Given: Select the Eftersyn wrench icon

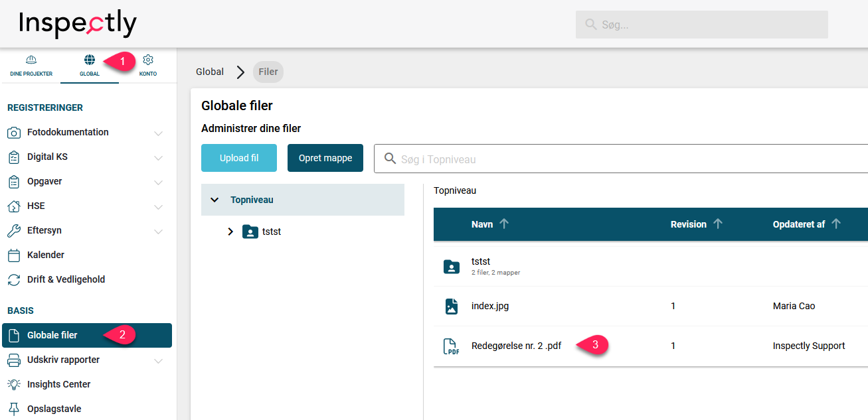Looking at the screenshot, I should click(x=14, y=231).
